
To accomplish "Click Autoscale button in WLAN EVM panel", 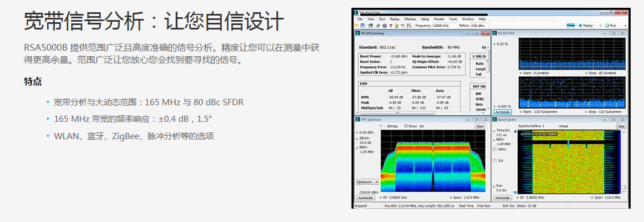I will tap(502, 112).
